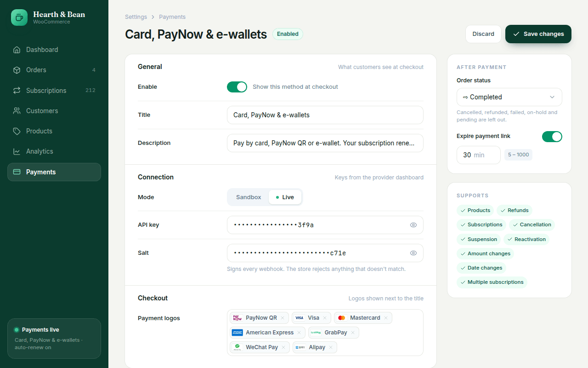Click the Payments live status card

(x=54, y=339)
